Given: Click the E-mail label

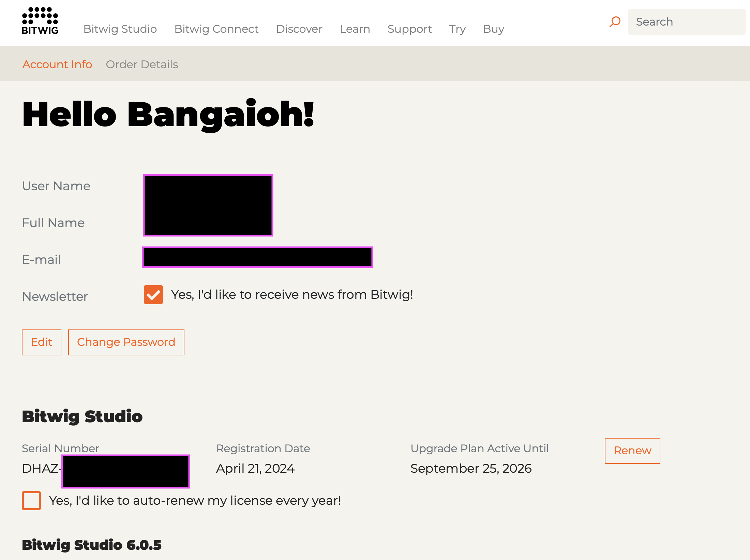Looking at the screenshot, I should [42, 260].
